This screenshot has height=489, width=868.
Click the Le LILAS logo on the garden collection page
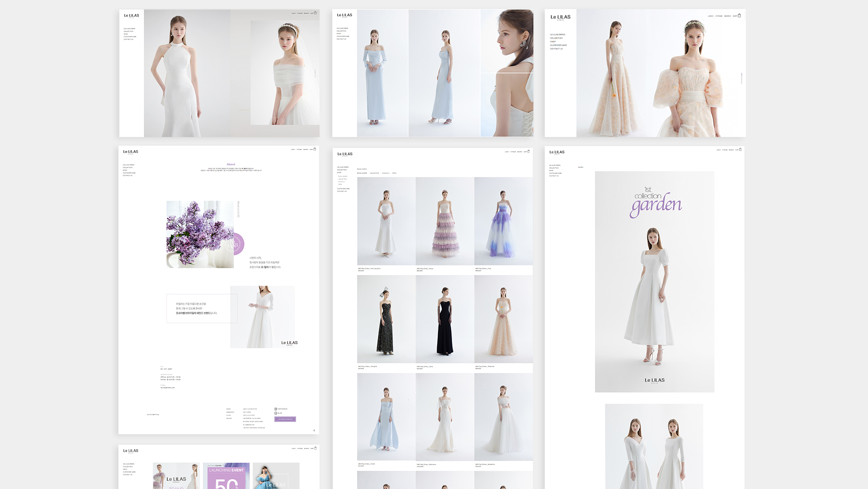pyautogui.click(x=557, y=152)
